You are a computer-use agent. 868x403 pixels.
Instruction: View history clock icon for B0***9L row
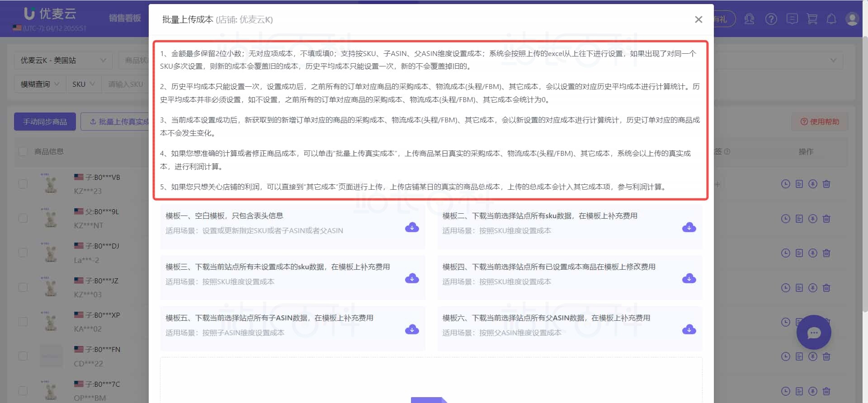[786, 219]
